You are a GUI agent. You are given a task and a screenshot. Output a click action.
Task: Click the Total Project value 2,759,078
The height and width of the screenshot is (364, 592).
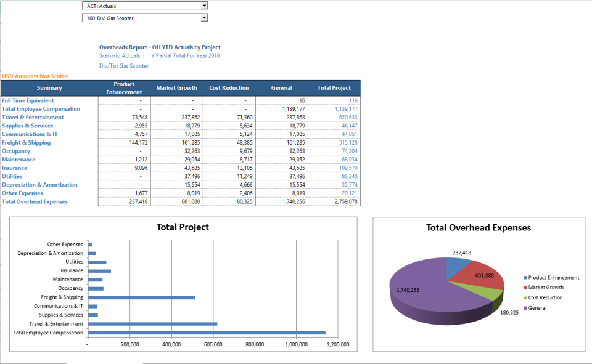pyautogui.click(x=346, y=201)
